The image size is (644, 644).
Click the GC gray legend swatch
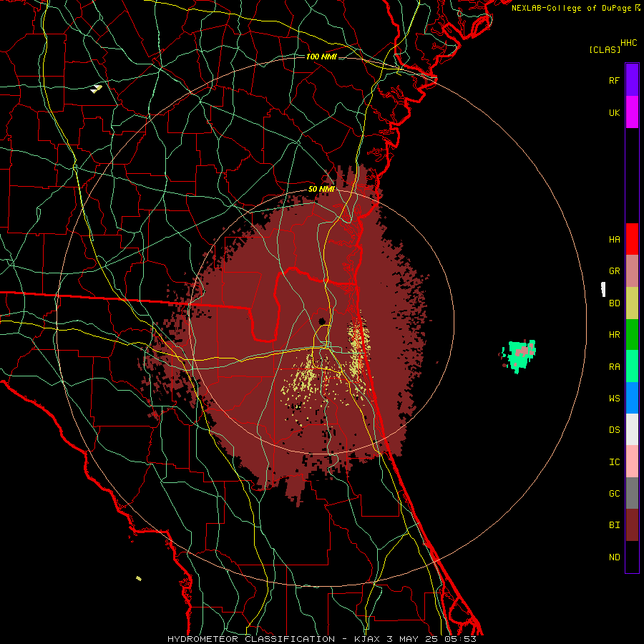(632, 493)
